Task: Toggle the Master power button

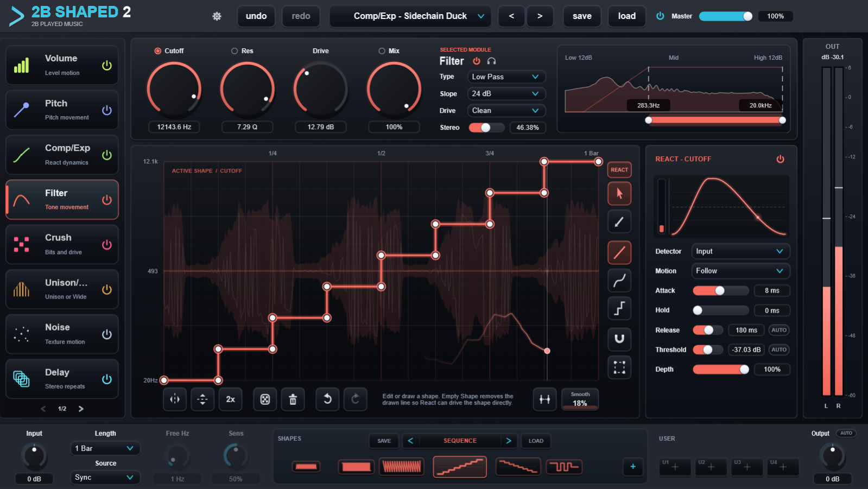Action: click(660, 16)
